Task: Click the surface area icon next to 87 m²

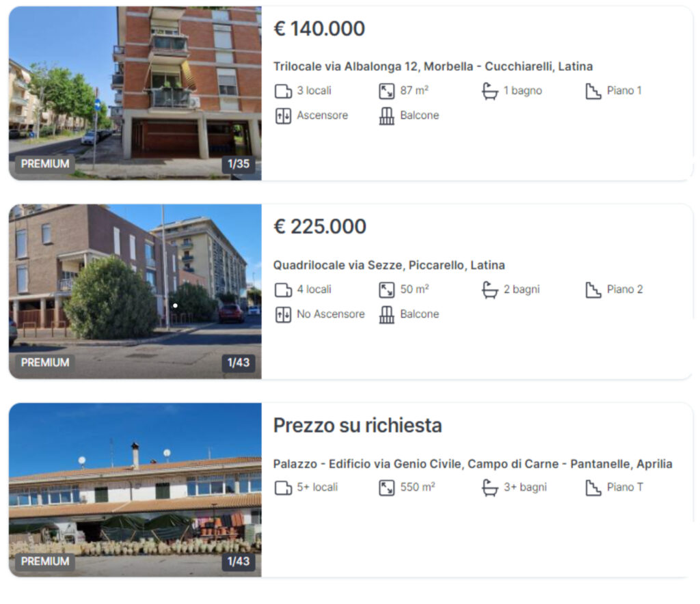Action: pyautogui.click(x=387, y=91)
